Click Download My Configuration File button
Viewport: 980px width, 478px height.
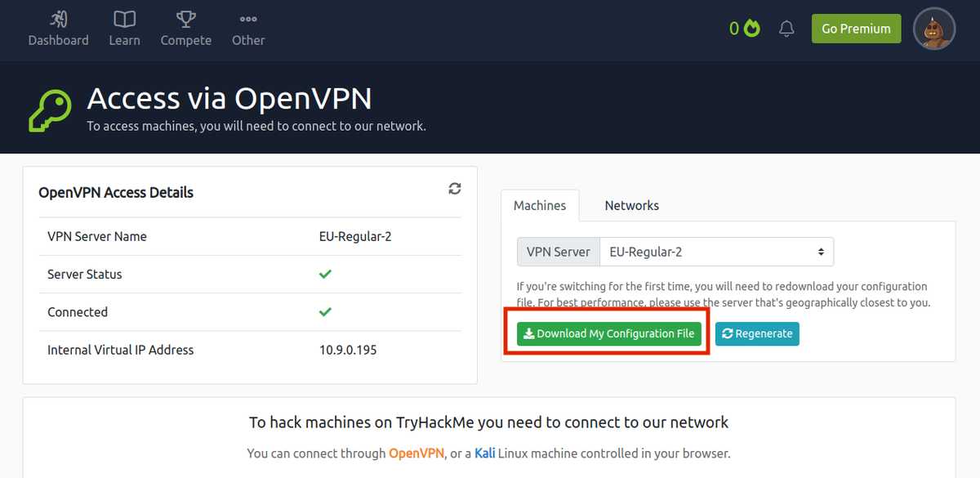pos(609,333)
